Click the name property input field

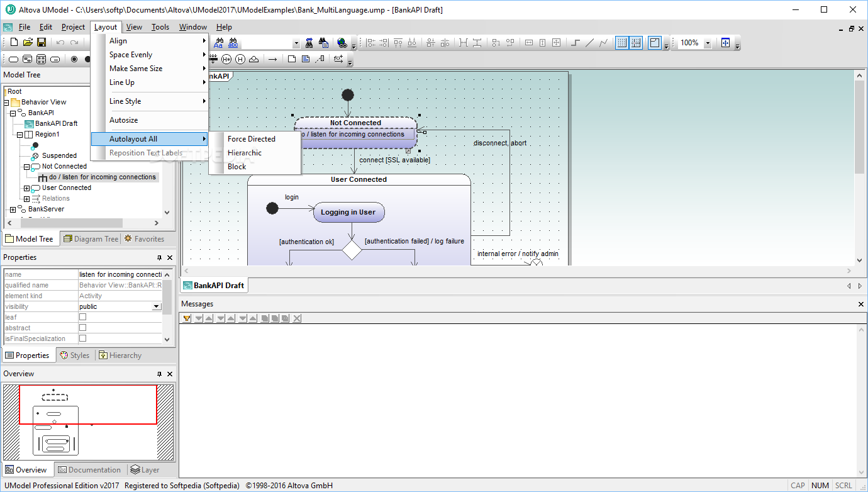[x=120, y=274]
